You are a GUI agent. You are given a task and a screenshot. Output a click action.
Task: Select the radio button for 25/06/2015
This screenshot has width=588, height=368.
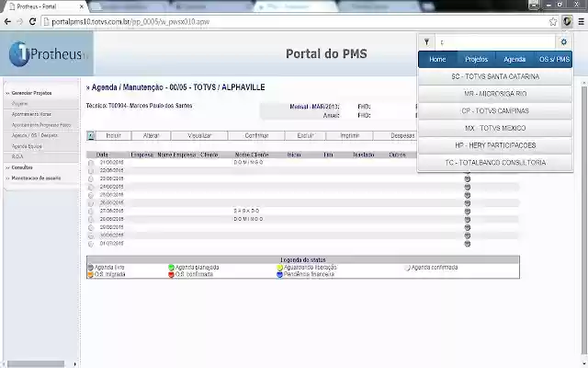pos(91,195)
